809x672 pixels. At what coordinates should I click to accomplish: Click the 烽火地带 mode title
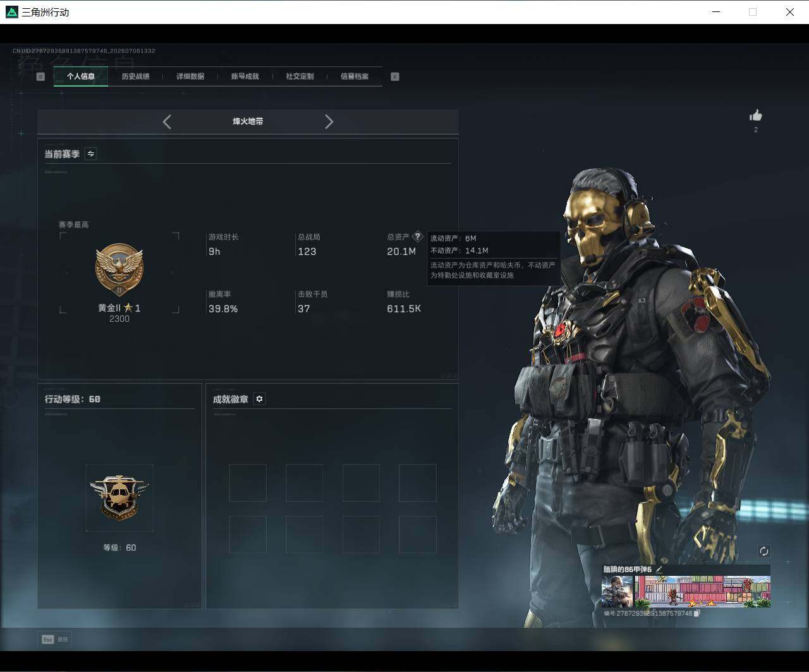(248, 121)
